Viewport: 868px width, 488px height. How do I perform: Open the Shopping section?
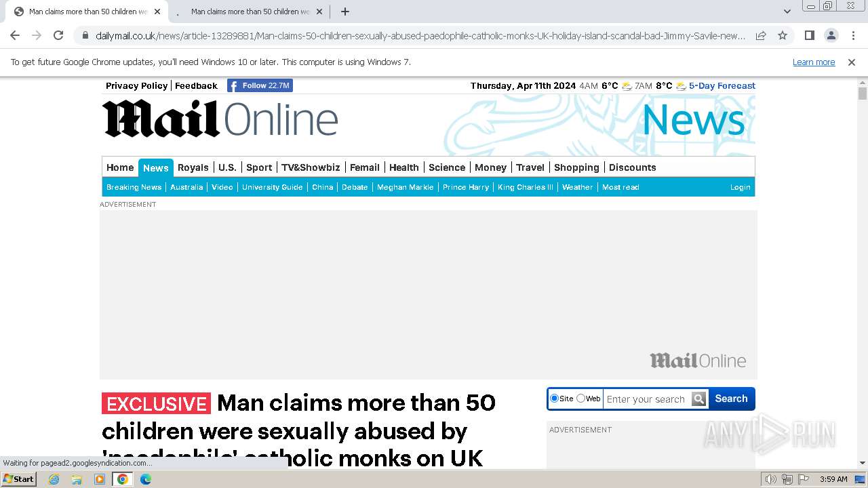tap(576, 167)
